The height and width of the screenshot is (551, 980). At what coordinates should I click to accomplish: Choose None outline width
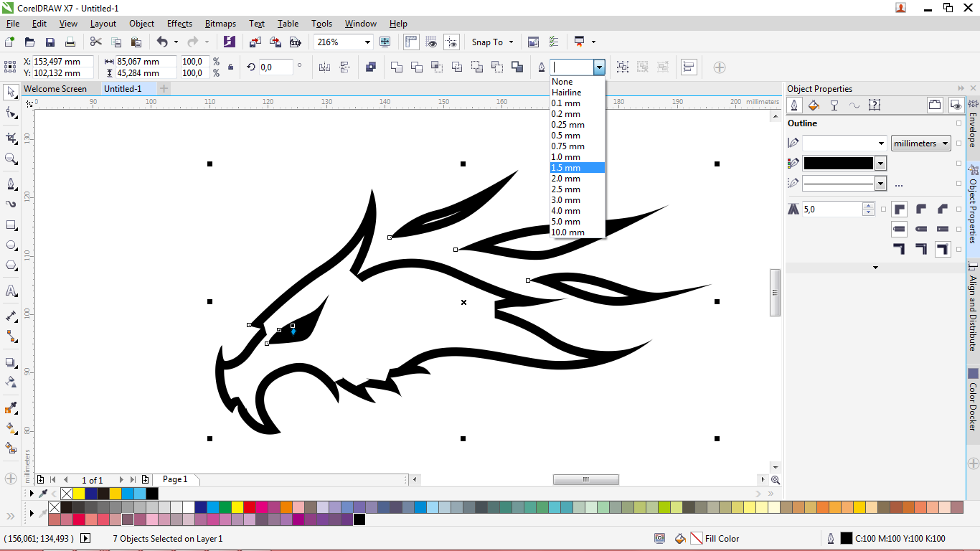[578, 82]
